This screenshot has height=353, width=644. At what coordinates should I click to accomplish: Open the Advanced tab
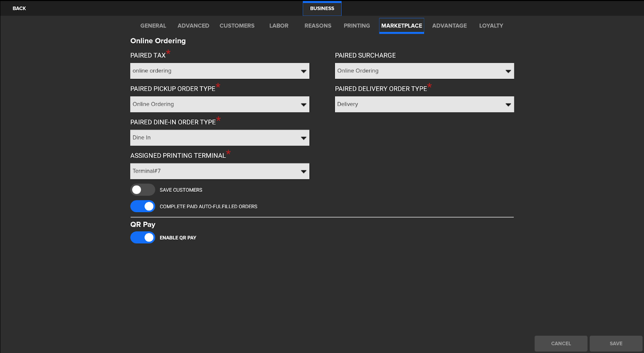(193, 26)
